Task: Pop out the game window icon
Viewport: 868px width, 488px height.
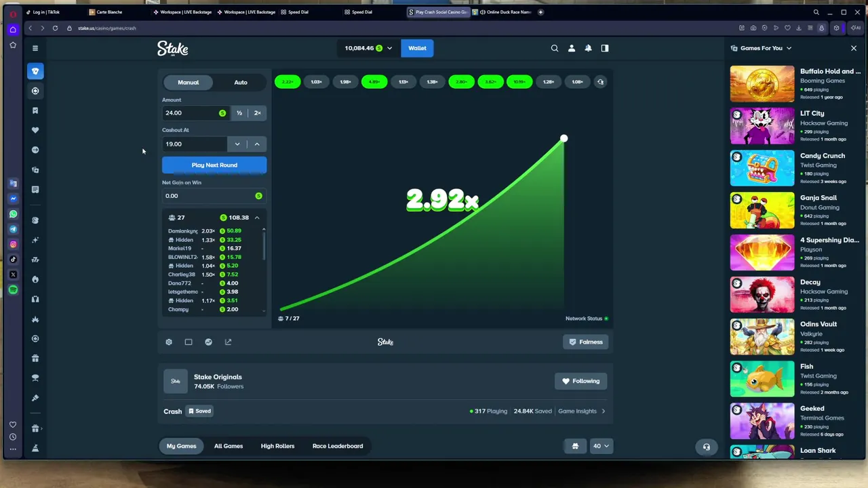Action: click(x=228, y=342)
